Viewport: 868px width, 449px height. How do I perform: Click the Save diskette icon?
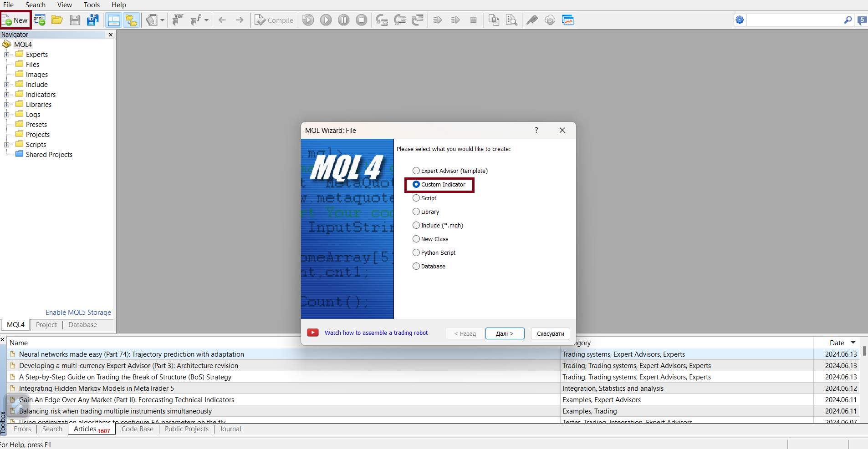click(75, 20)
